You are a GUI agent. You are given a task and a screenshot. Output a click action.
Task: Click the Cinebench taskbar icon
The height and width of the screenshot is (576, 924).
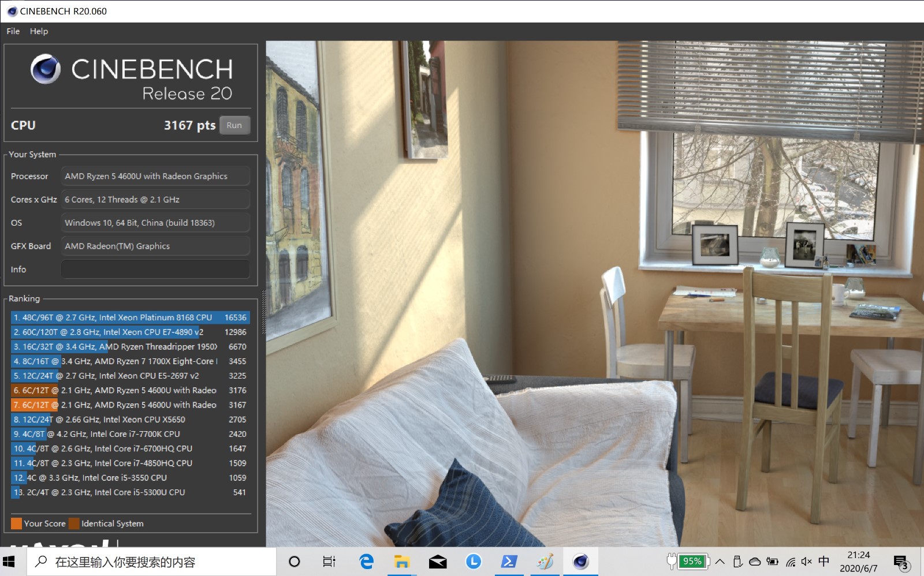pos(580,562)
